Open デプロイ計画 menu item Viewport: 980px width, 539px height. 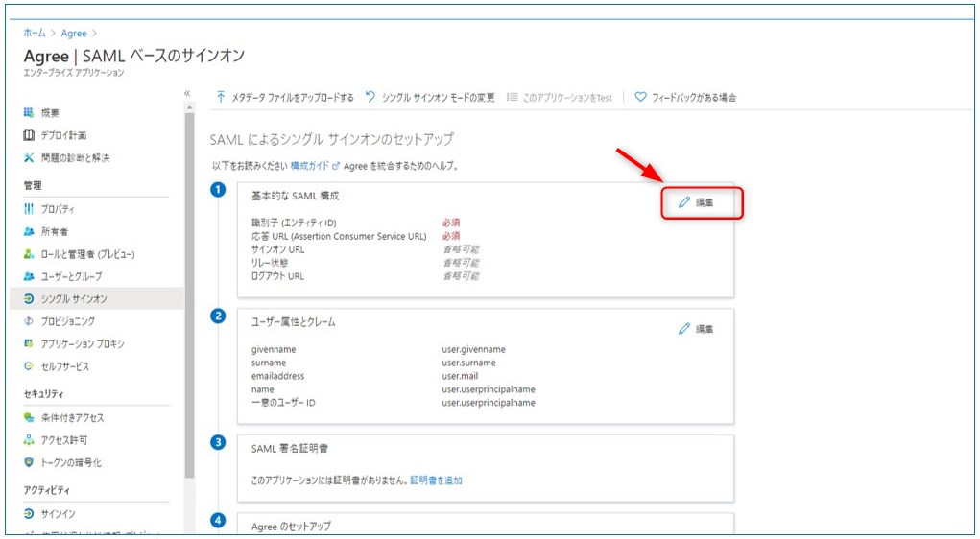pos(63,135)
